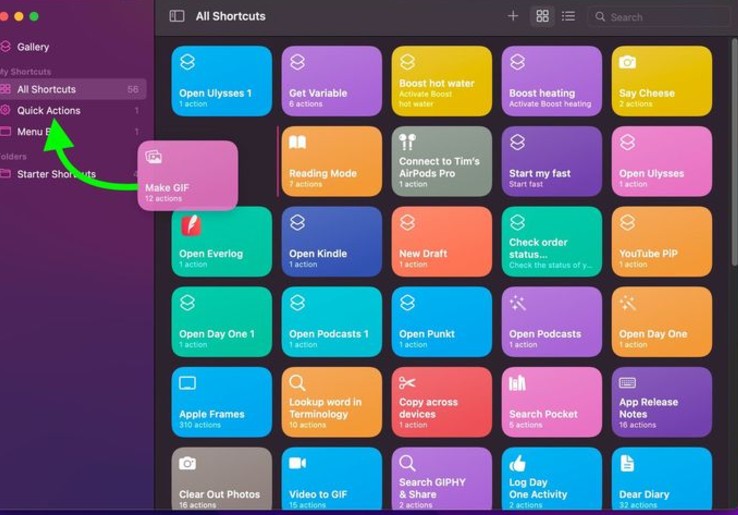
Task: Add a new shortcut with plus icon
Action: point(513,16)
